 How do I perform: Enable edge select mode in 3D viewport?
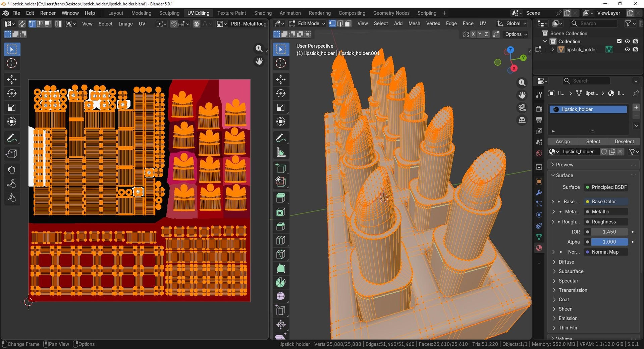340,23
